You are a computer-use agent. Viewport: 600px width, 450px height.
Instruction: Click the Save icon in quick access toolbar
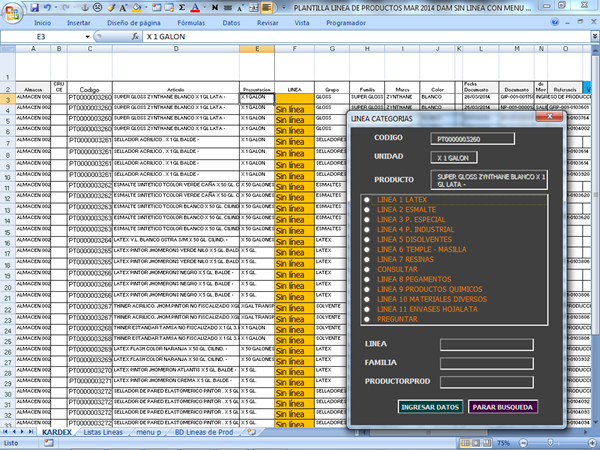pos(34,5)
